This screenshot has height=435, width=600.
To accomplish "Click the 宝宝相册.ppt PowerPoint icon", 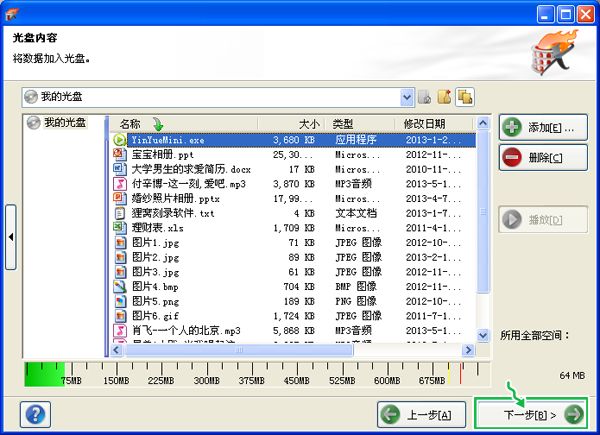I will click(x=120, y=154).
